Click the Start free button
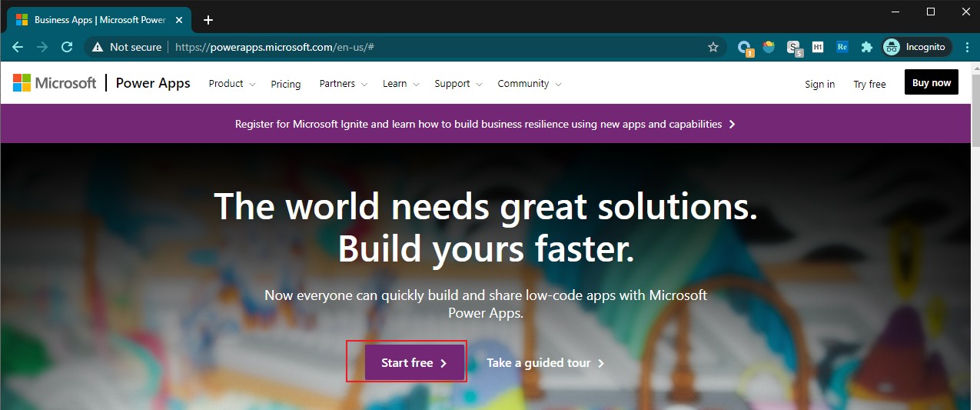The image size is (980, 410). coord(414,362)
